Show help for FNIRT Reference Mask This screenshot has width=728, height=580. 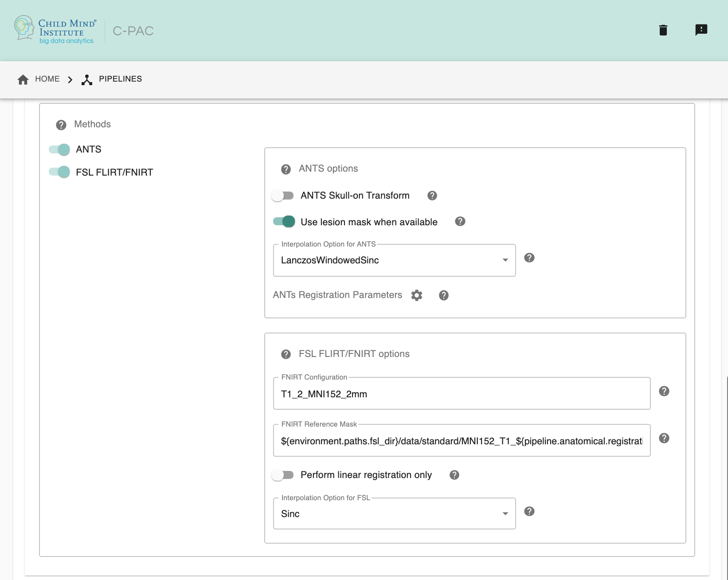664,438
